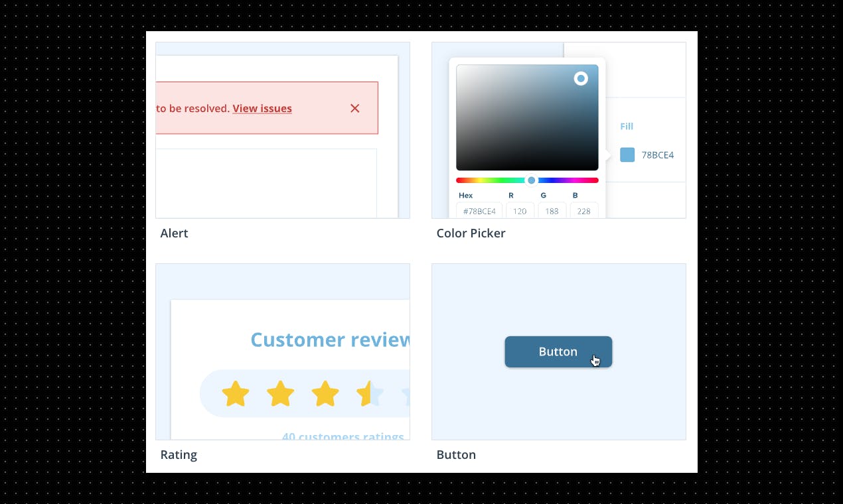843x504 pixels.
Task: Select the half-filled fourth rating star
Action: click(x=370, y=394)
